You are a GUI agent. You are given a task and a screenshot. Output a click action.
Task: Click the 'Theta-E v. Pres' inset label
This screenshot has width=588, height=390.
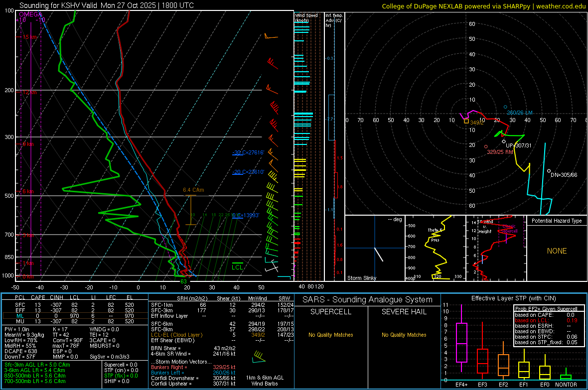[x=435, y=235]
